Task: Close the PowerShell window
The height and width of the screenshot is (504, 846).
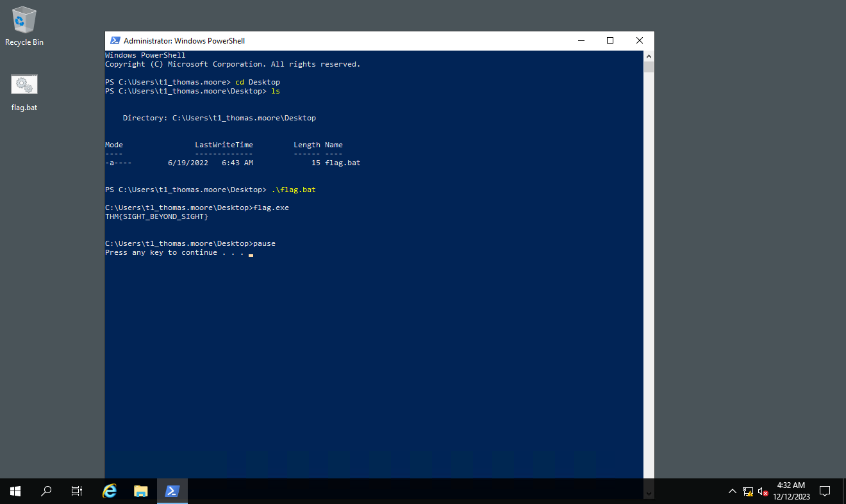Action: coord(640,40)
